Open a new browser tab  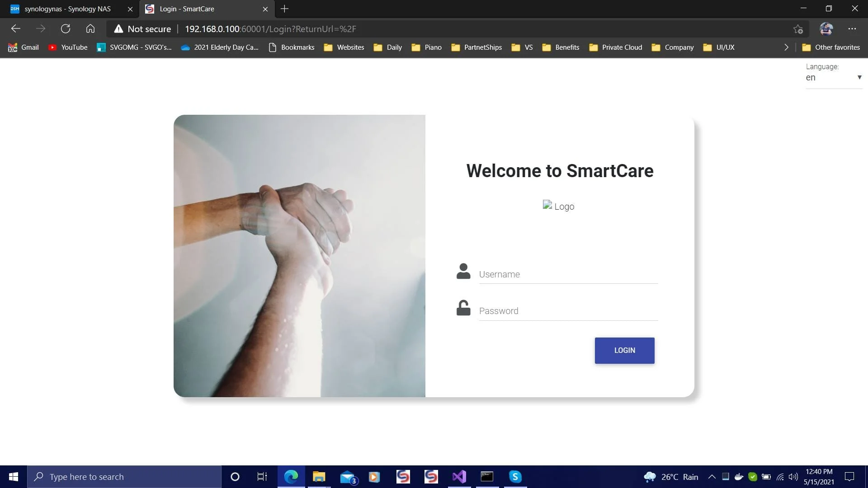tap(284, 9)
